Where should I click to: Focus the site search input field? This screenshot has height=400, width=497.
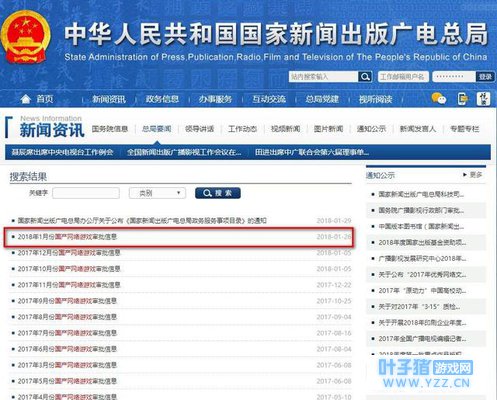(x=323, y=77)
